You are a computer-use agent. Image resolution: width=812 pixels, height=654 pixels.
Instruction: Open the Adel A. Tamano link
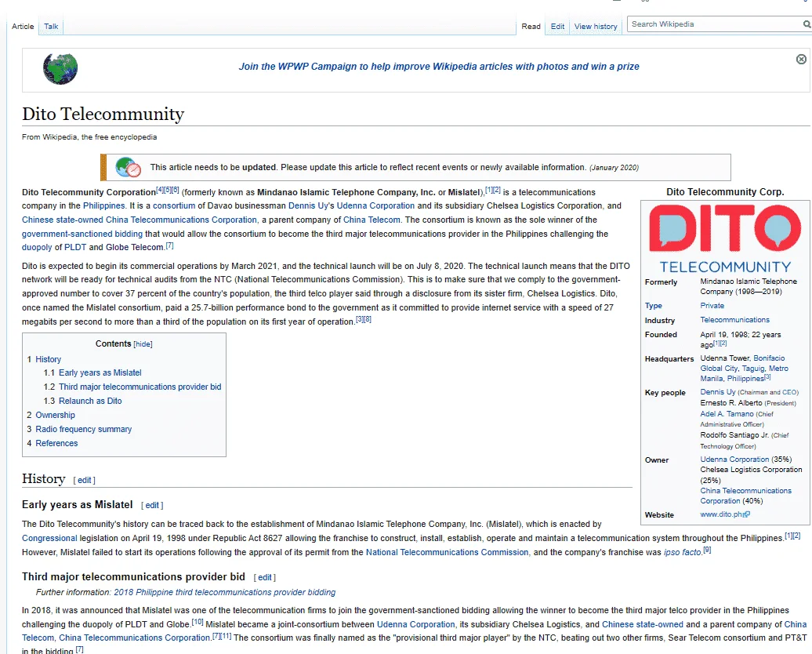point(727,414)
